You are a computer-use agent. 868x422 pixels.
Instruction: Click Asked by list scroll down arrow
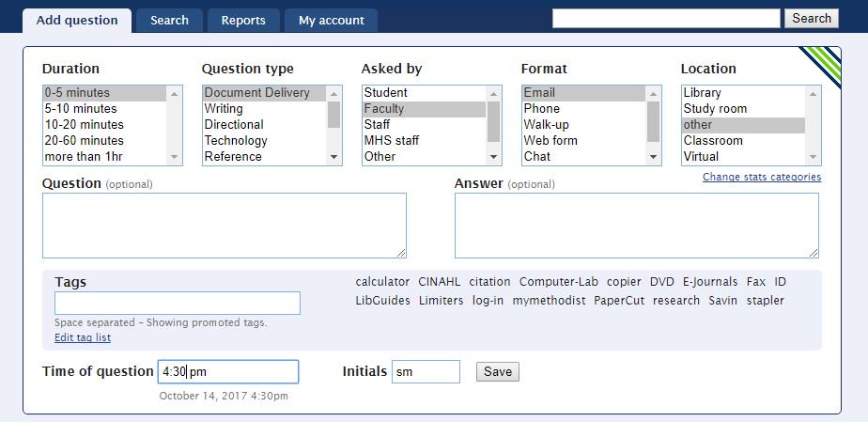pos(494,157)
